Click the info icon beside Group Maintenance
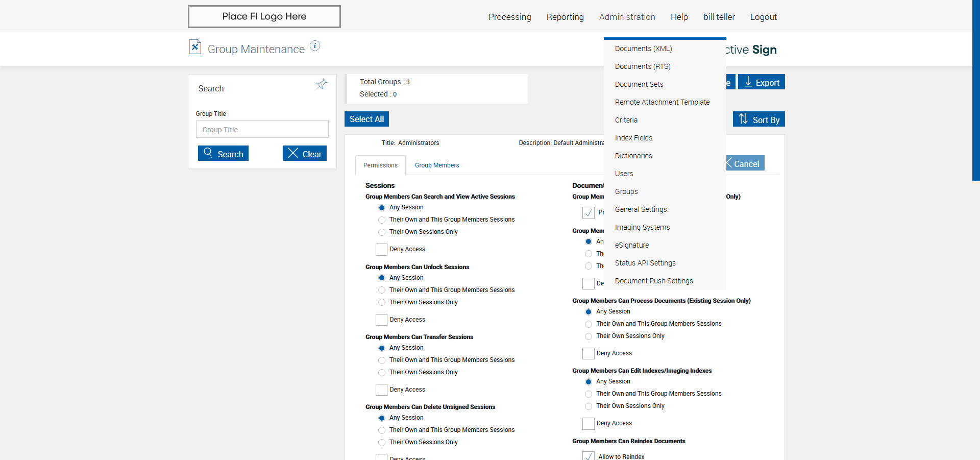This screenshot has width=980, height=460. click(315, 46)
